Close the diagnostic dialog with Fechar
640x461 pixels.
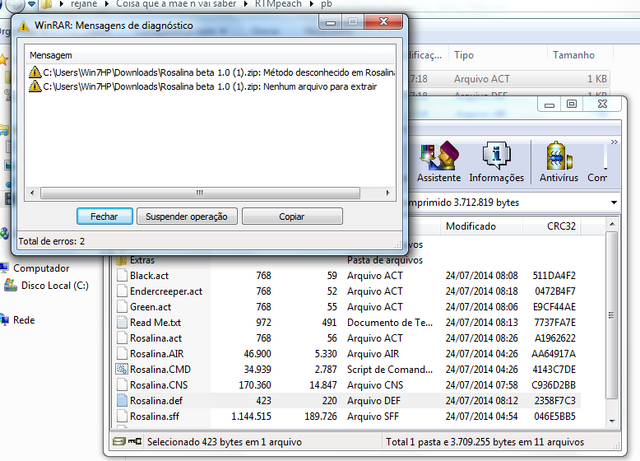tap(104, 216)
